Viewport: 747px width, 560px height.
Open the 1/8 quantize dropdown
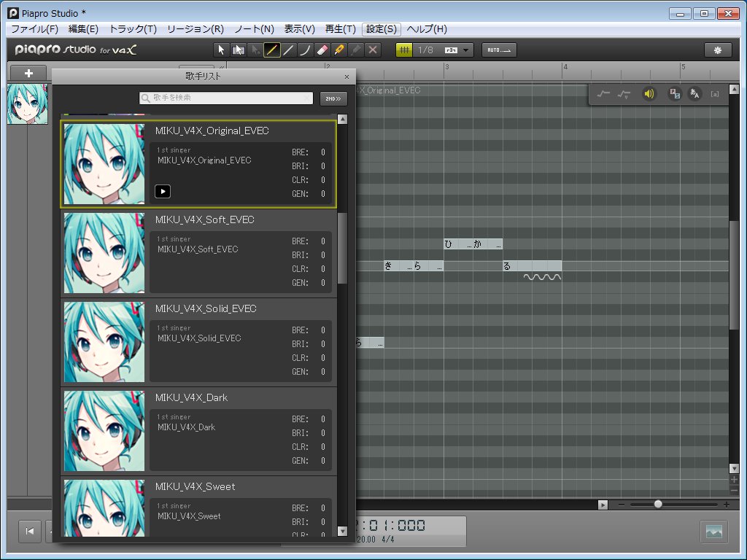coord(465,50)
